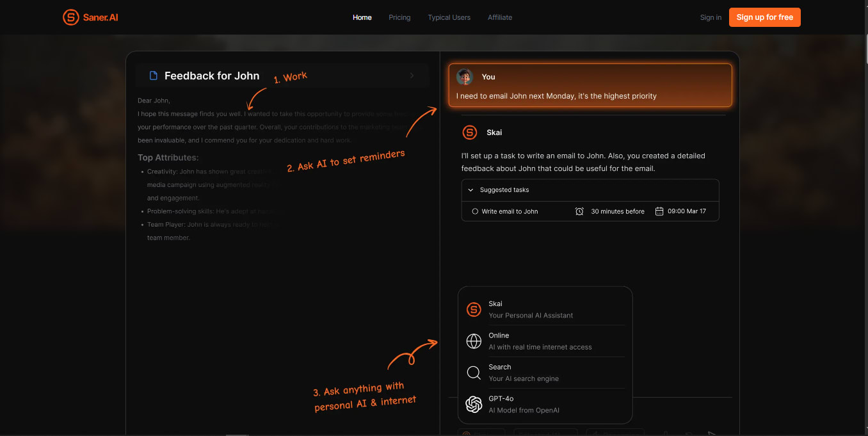Open the calendar icon beside 09:00 Mar 17
Image resolution: width=868 pixels, height=436 pixels.
click(x=660, y=211)
